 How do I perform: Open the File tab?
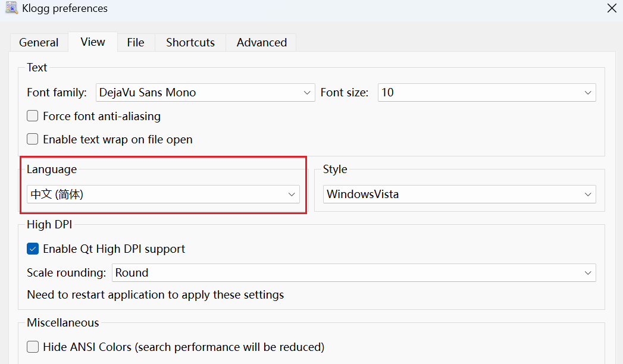[x=136, y=42]
